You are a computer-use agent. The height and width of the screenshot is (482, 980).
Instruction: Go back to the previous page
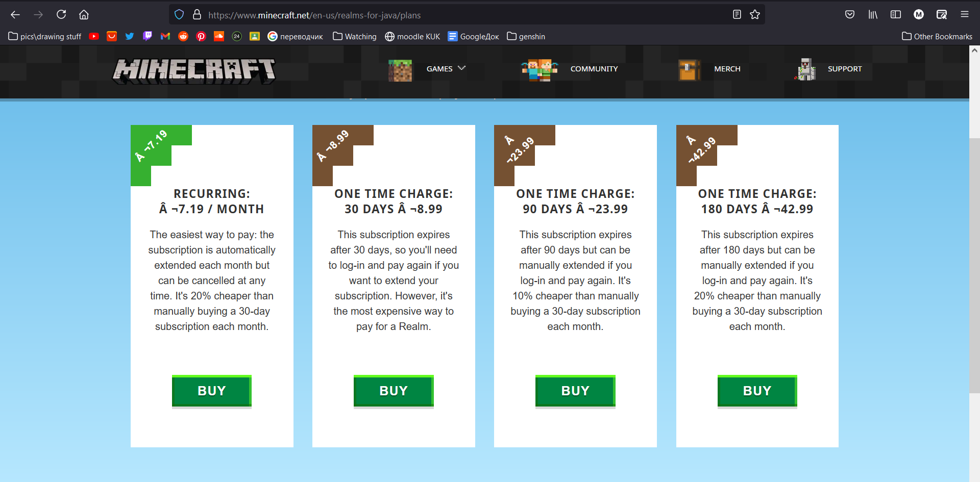15,15
